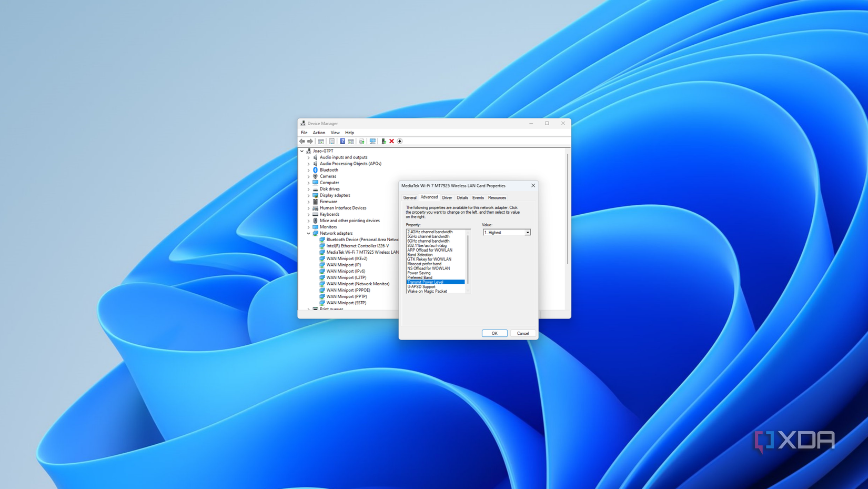The width and height of the screenshot is (868, 489).
Task: Switch to the General tab
Action: click(410, 198)
